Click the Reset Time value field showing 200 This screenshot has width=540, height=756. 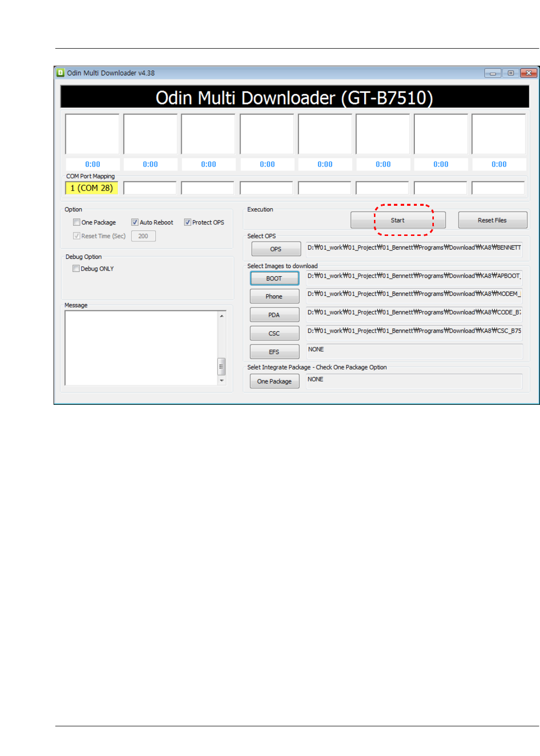tap(144, 236)
